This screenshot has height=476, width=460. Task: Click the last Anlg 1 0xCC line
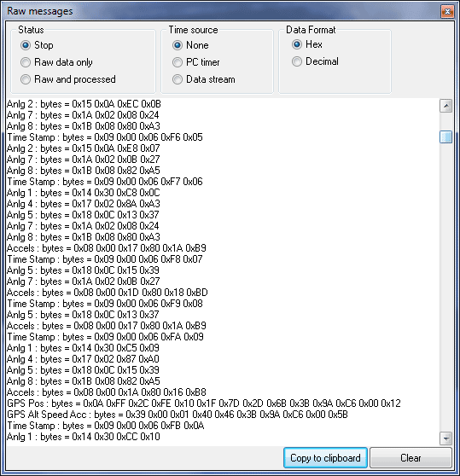pos(83,437)
